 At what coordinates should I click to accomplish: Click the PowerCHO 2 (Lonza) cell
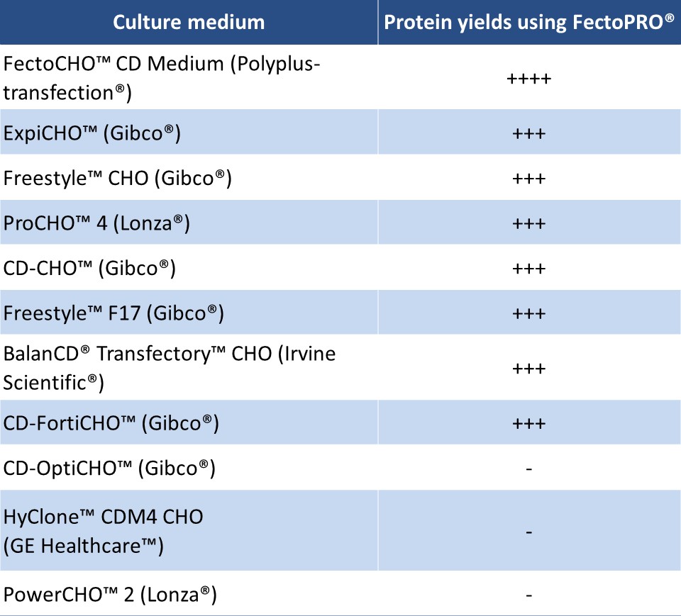[109, 594]
